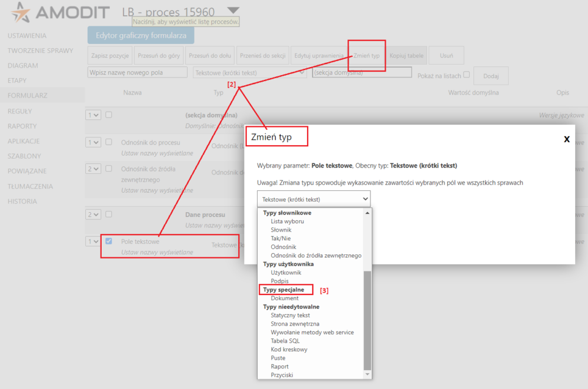Viewport: 588px width, 389px height.
Task: Open REGUŁY sidebar section
Action: (20, 111)
